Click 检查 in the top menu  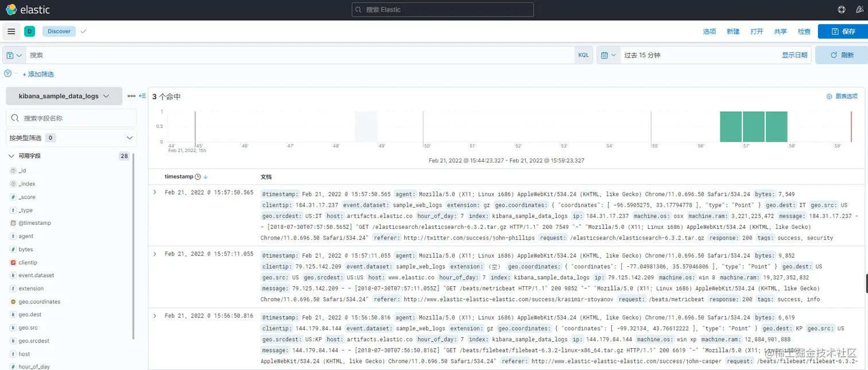(804, 32)
